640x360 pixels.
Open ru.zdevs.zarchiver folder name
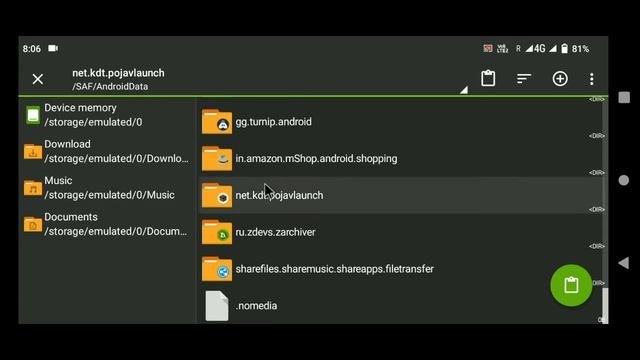pyautogui.click(x=276, y=232)
